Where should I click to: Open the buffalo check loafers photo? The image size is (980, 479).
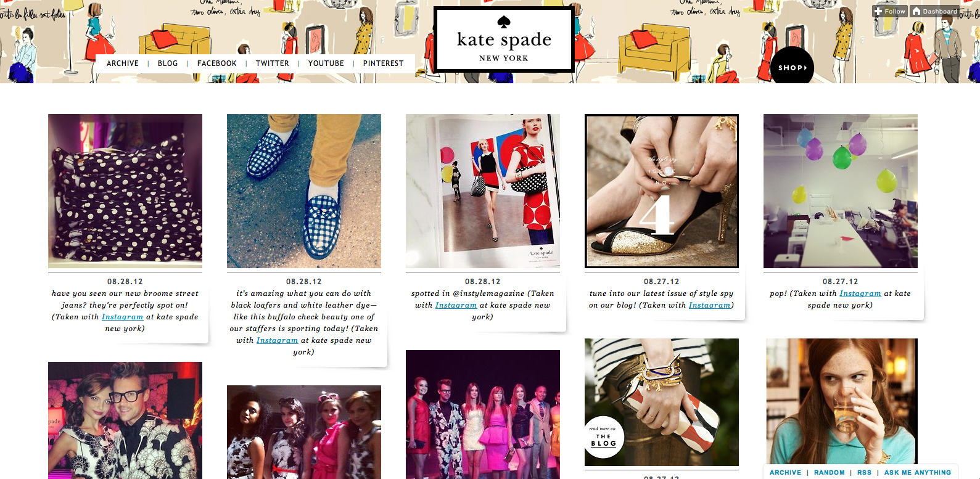(x=304, y=191)
